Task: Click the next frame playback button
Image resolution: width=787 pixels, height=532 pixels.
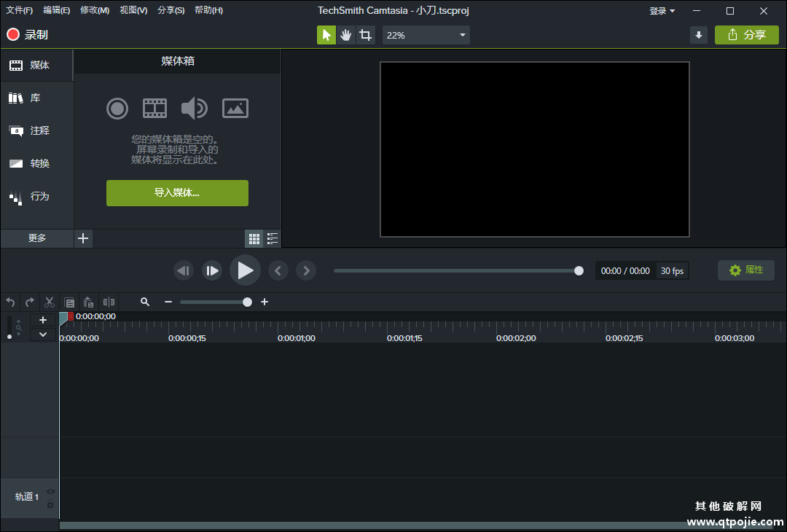Action: point(212,271)
